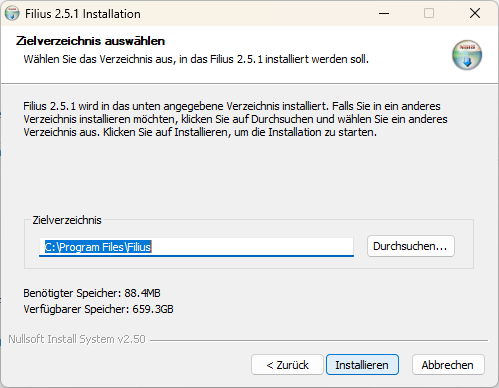Click the Filius installer icon in title bar

pyautogui.click(x=12, y=13)
